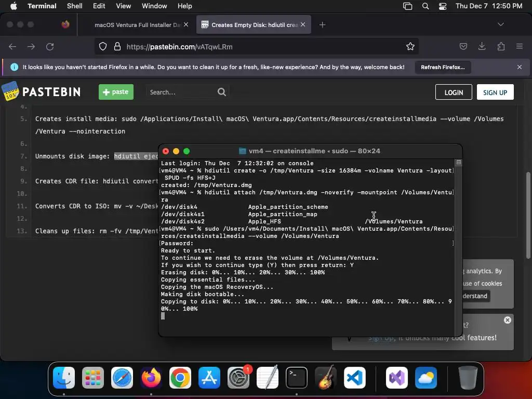
Task: Open the App Store dock icon
Action: pyautogui.click(x=209, y=378)
